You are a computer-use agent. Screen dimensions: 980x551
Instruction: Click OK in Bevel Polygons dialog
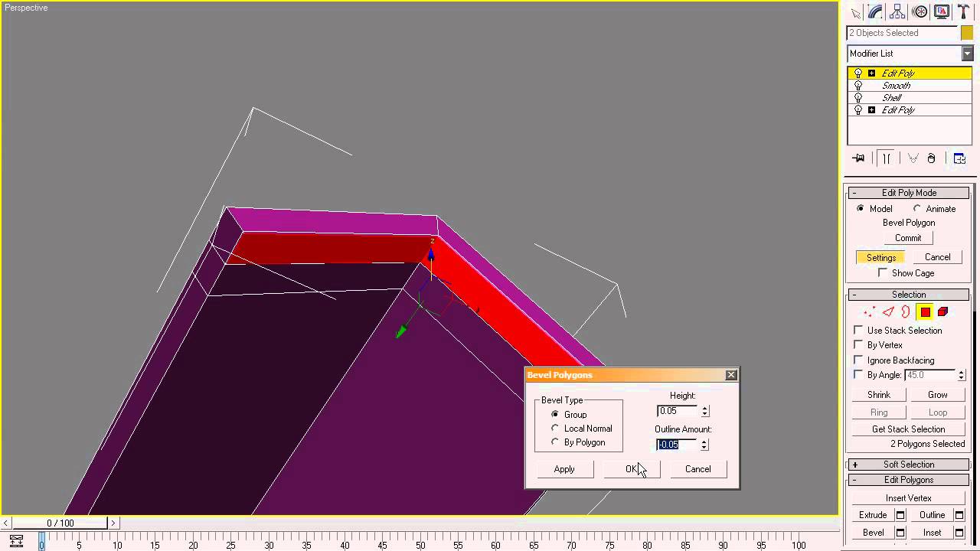tap(632, 469)
